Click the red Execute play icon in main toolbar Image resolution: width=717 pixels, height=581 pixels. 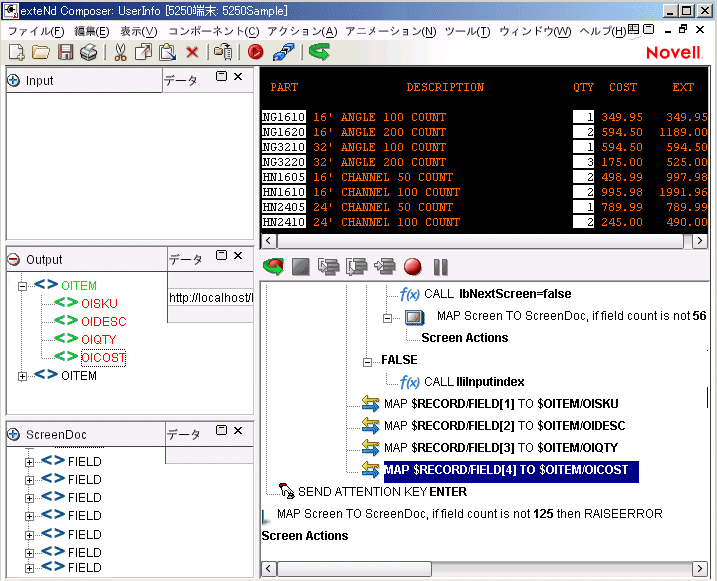click(256, 52)
